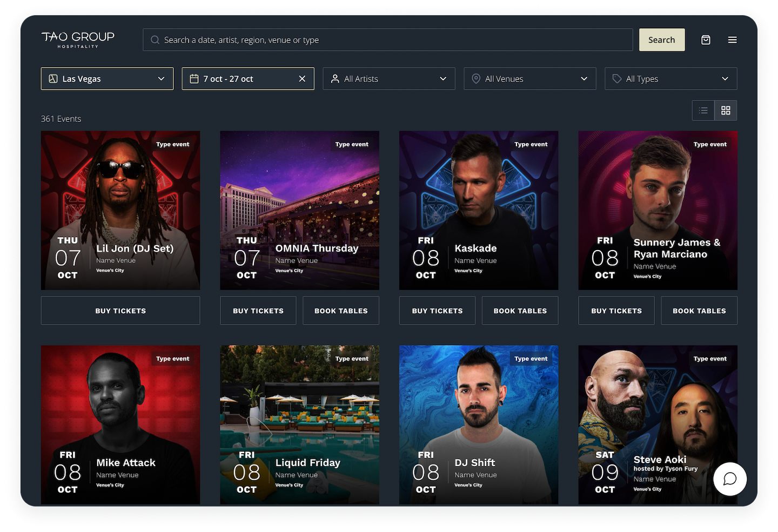Click the Type event tag on Liquid Friday card
This screenshot has height=532, width=778.
click(352, 359)
